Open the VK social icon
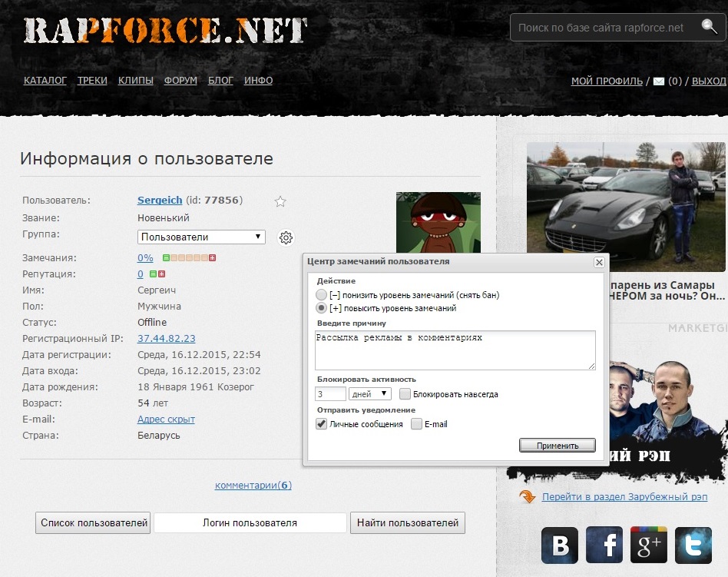728x577 pixels. tap(560, 545)
